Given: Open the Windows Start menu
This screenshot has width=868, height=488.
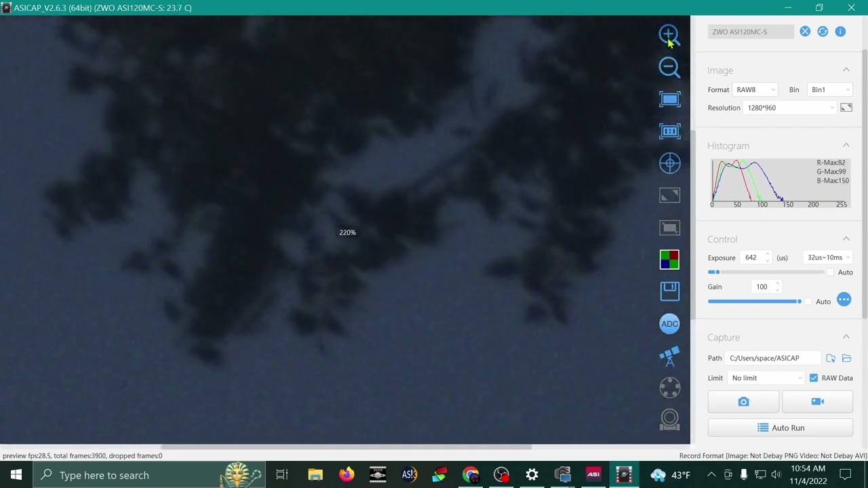Looking at the screenshot, I should (16, 475).
